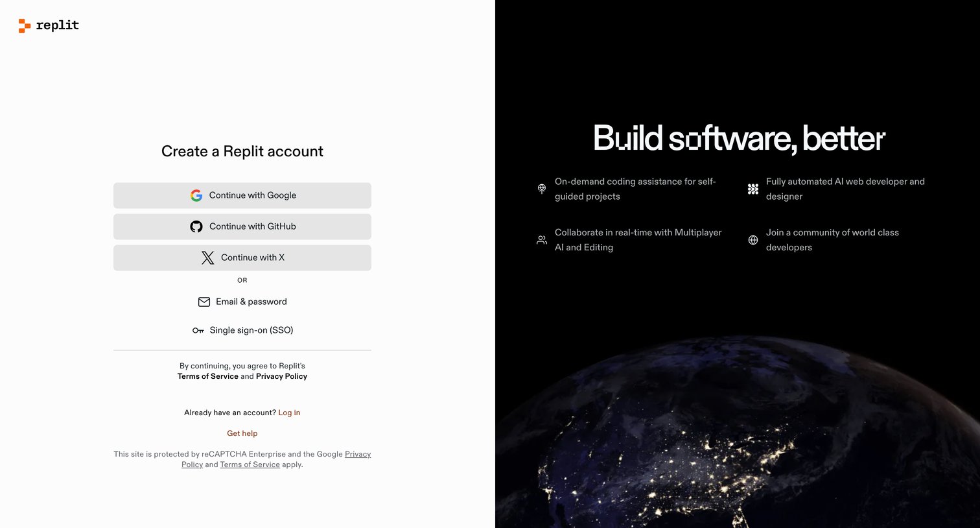Click the community globe icon
Viewport: 980px width, 528px height.
pyautogui.click(x=753, y=240)
